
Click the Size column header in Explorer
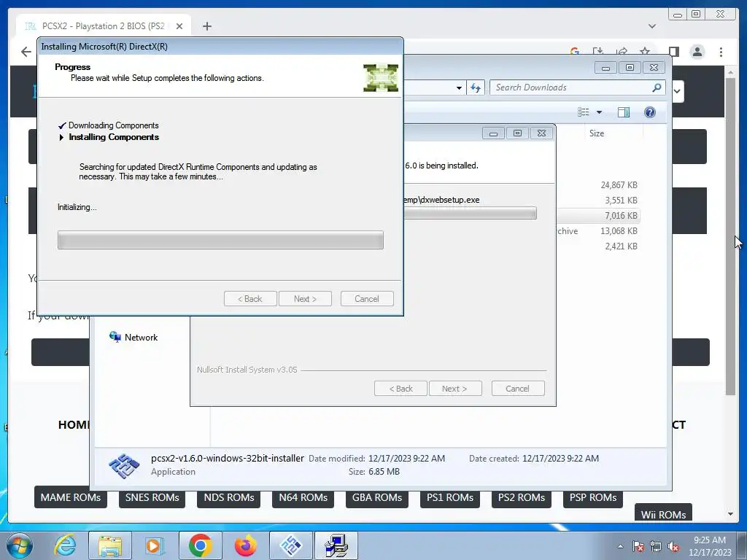tap(597, 133)
